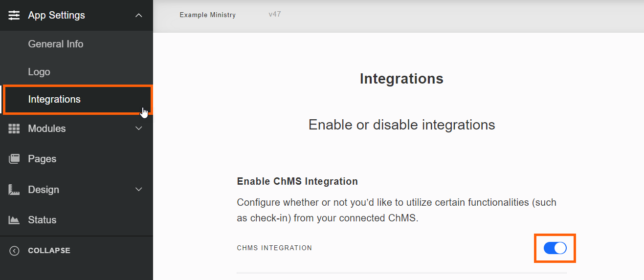The image size is (644, 280).
Task: Click the App Settings sliders icon
Action: point(14,15)
